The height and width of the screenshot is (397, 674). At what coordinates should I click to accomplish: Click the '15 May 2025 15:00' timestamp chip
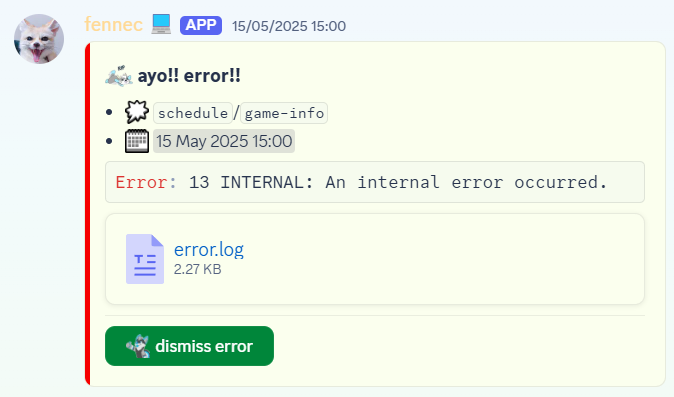click(x=224, y=141)
